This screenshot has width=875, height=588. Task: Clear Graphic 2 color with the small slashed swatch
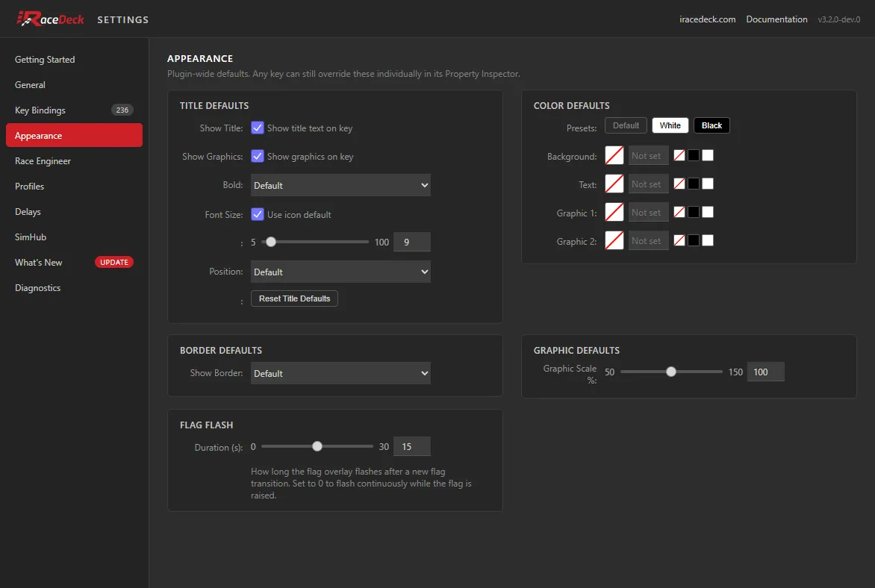(679, 240)
